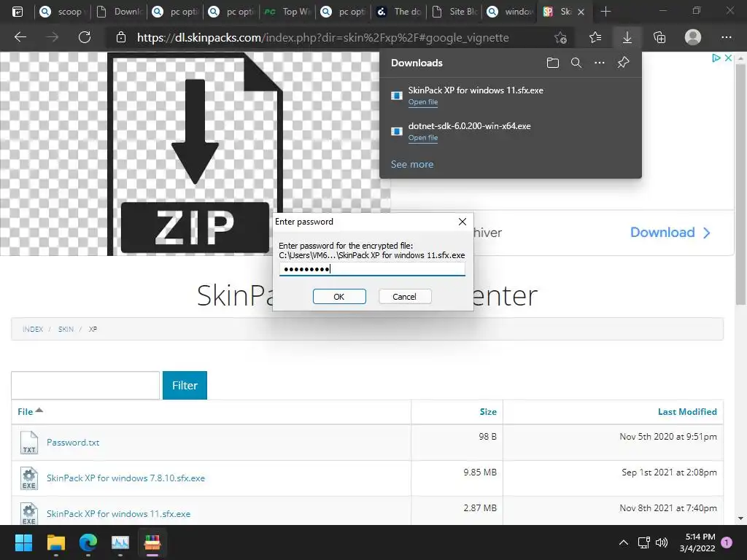Sort by Size column header

coord(488,412)
